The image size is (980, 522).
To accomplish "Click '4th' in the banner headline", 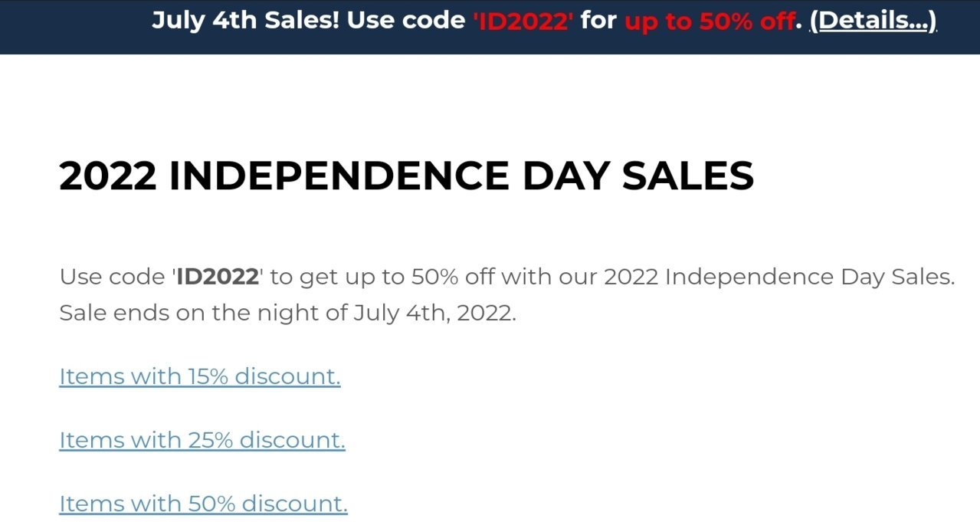I will pos(235,21).
